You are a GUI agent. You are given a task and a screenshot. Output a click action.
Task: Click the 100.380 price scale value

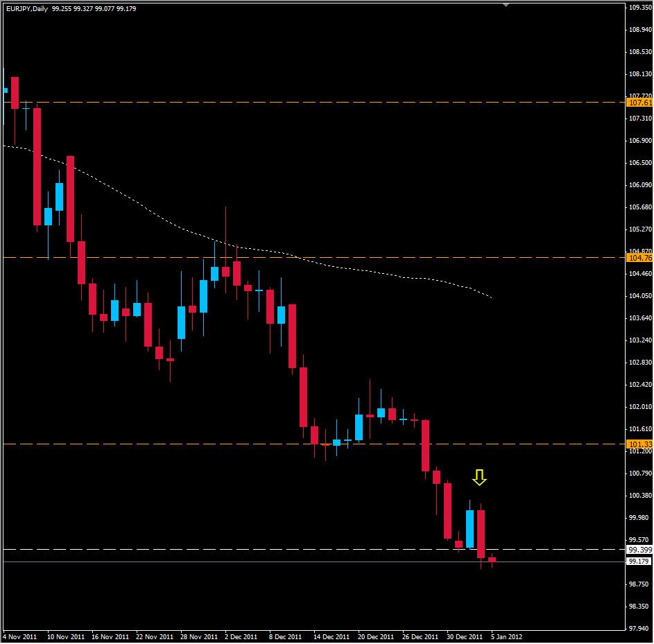639,496
